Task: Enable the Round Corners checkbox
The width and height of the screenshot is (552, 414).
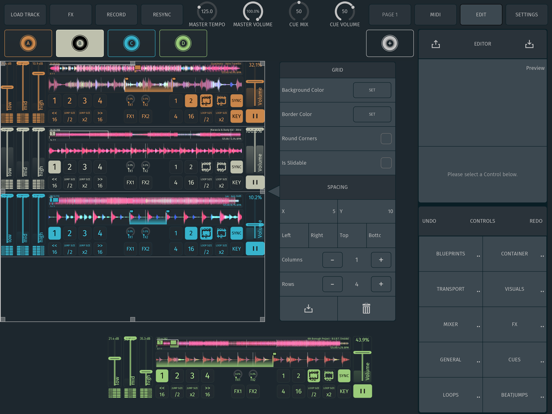Action: [x=386, y=138]
